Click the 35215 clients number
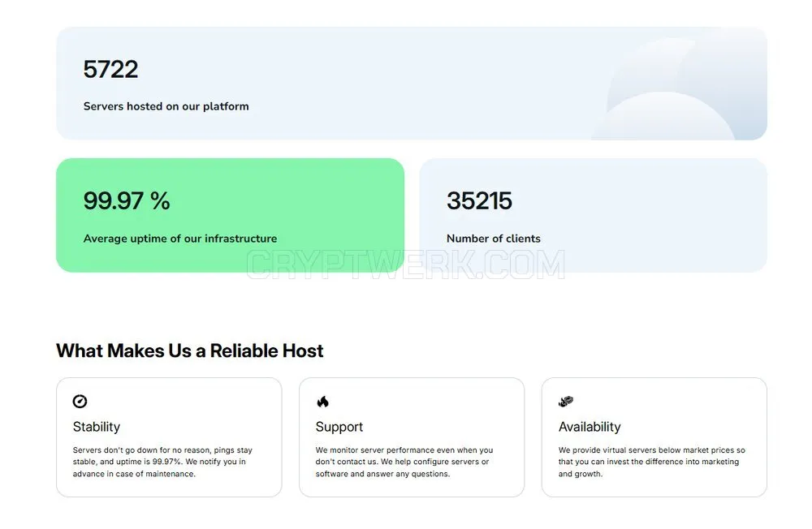Viewport: 812px width, 529px height. (x=479, y=201)
